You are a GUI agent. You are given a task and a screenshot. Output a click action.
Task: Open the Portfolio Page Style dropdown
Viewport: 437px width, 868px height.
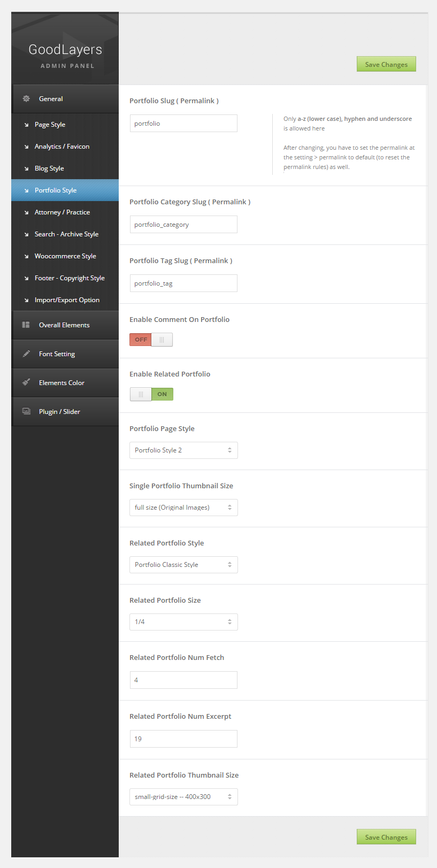coord(183,450)
